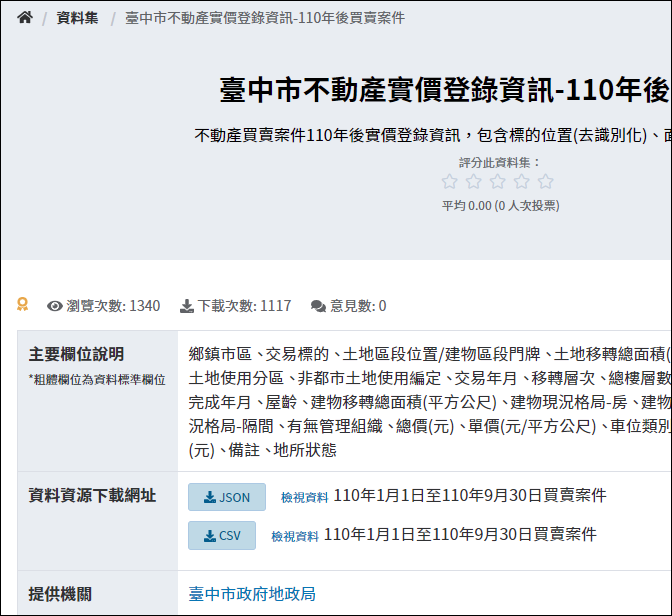Select breadcrumb 臺中市不動產實價登錄資訊-110年後買賣案件
672x616 pixels.
click(x=265, y=18)
